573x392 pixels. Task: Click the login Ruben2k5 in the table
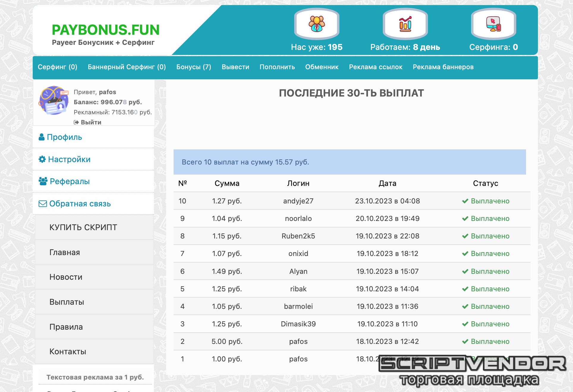(x=298, y=236)
